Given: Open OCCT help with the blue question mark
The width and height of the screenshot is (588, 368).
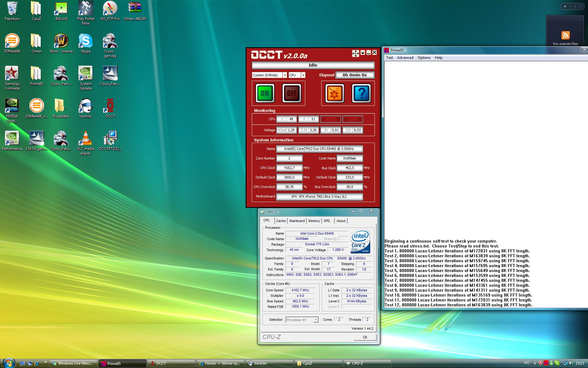Looking at the screenshot, I should [x=361, y=93].
